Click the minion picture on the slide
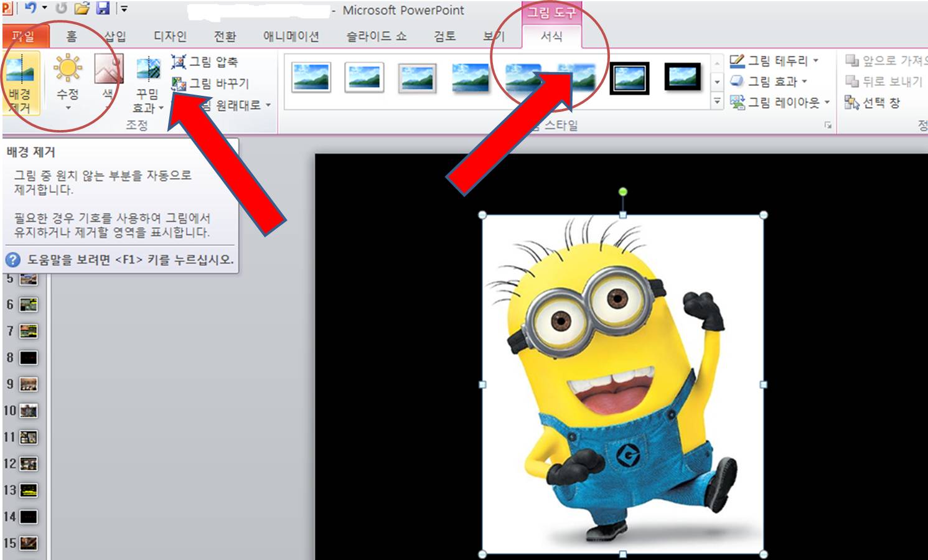Viewport: 928px width, 560px height. 623,385
